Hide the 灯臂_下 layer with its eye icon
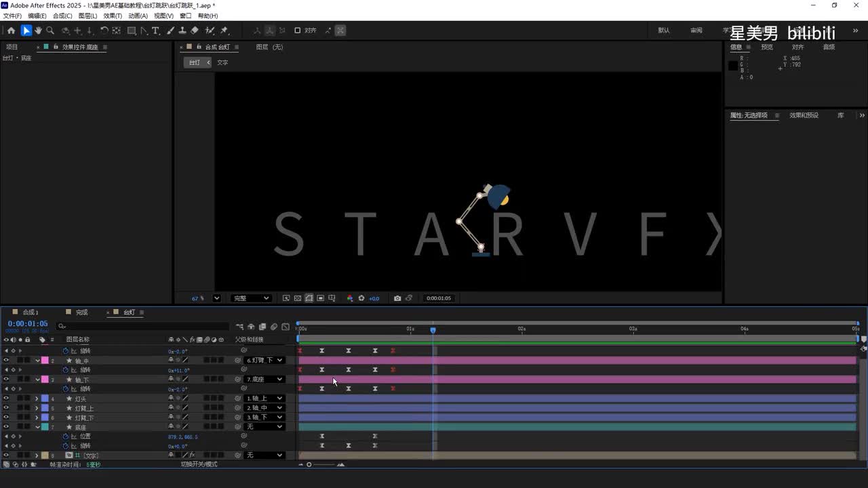The width and height of the screenshot is (868, 488). point(6,418)
